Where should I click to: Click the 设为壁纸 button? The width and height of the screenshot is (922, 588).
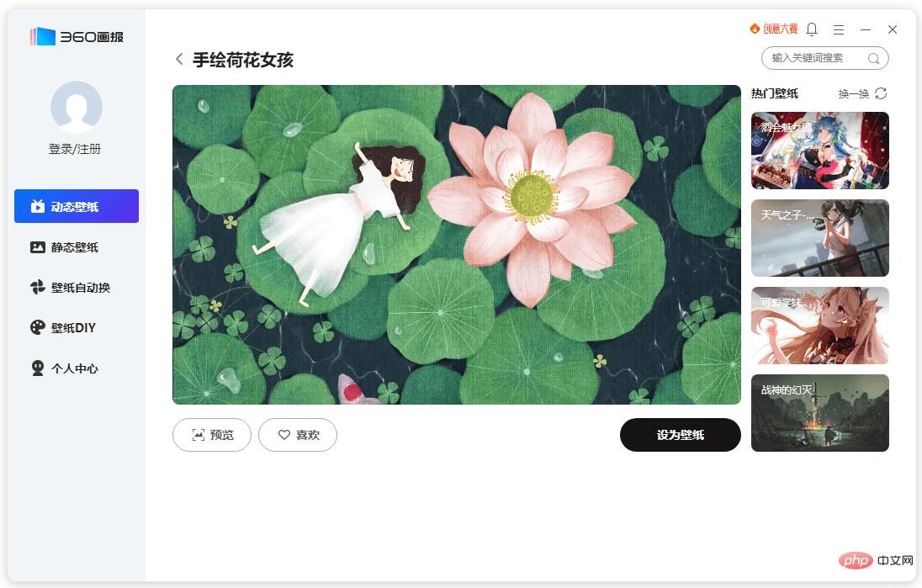tap(681, 435)
